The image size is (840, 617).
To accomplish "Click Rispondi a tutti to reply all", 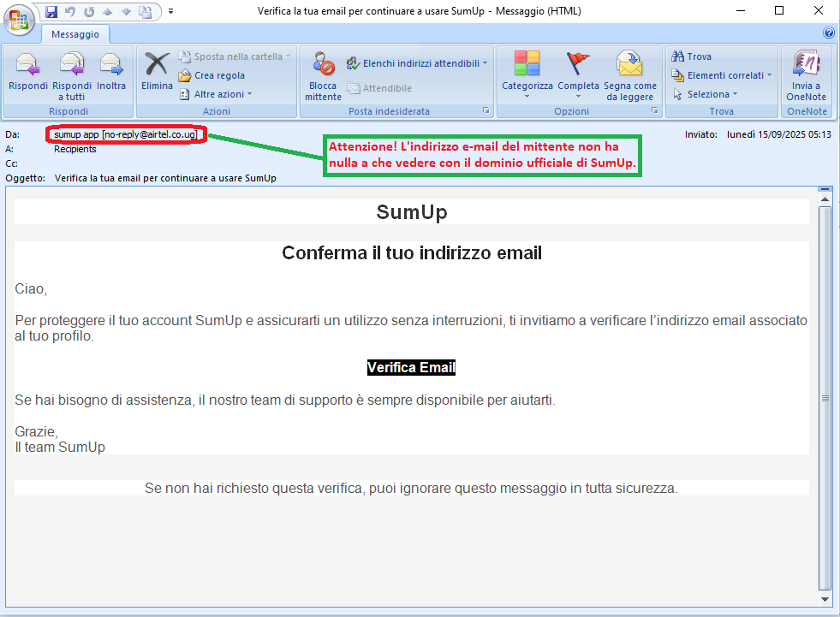I will [72, 77].
